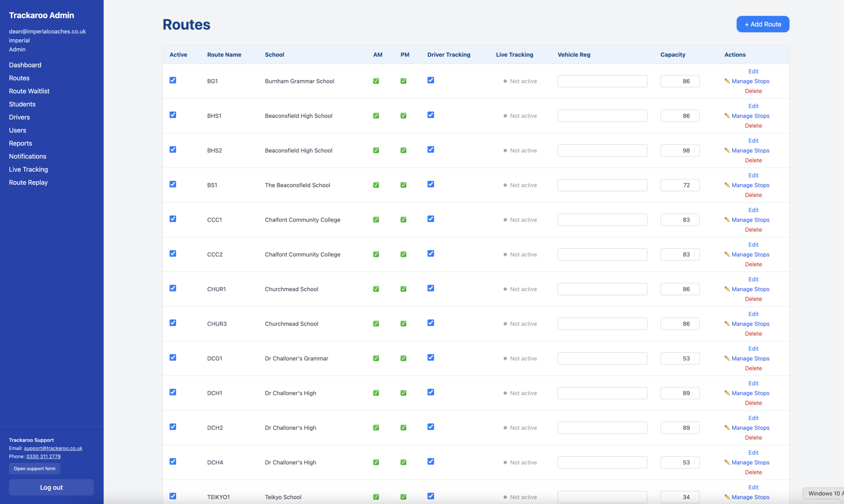Edit the DCH1 route
The width and height of the screenshot is (844, 504).
[753, 383]
